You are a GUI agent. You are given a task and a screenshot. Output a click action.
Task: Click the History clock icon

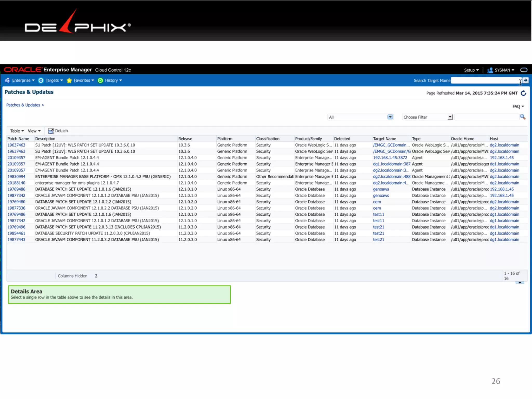click(x=101, y=81)
